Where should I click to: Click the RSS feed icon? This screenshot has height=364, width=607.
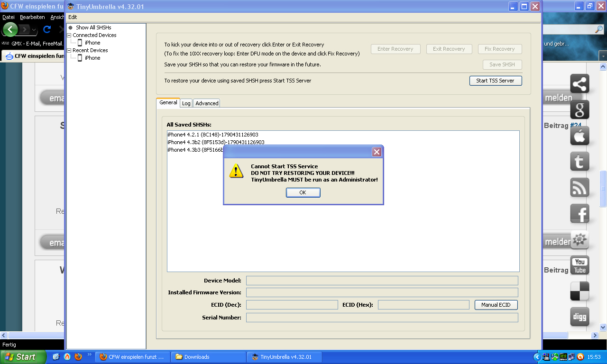coord(579,188)
